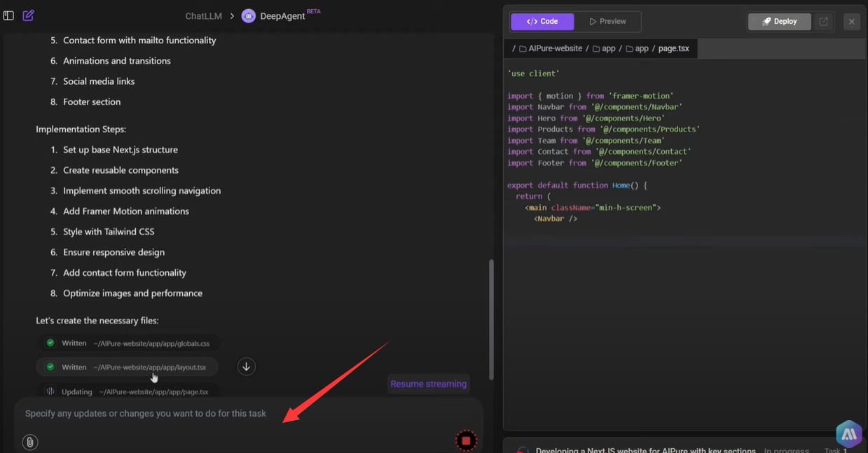Click the Navbar import code line

pyautogui.click(x=595, y=107)
